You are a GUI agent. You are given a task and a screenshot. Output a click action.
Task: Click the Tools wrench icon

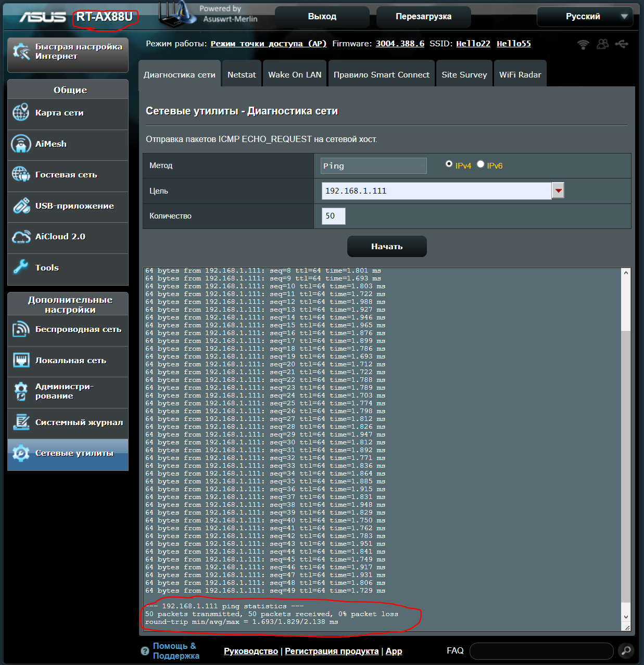coord(21,267)
